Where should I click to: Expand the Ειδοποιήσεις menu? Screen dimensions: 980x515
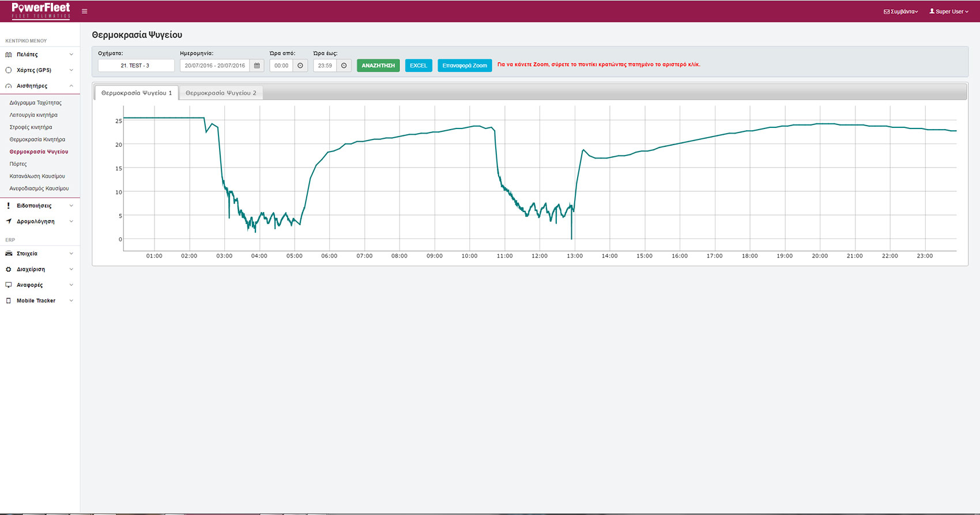[x=39, y=206]
